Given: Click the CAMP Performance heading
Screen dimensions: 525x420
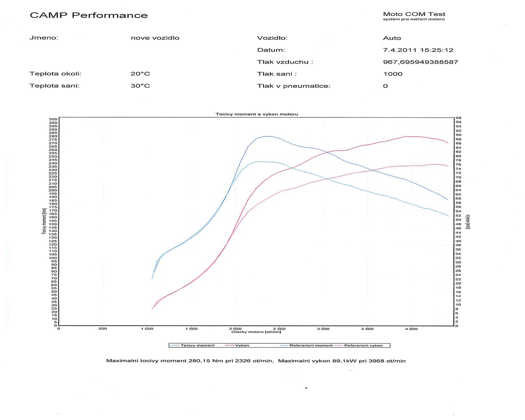Looking at the screenshot, I should 89,16.
